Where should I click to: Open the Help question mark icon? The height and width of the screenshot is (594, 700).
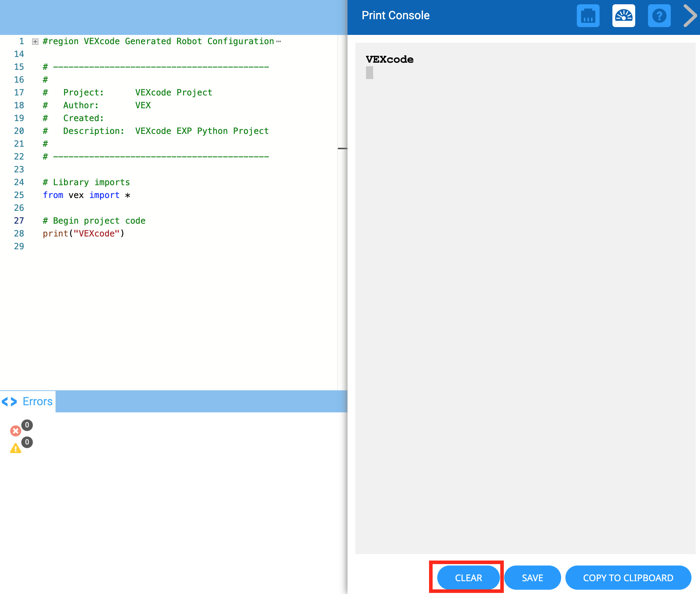pos(659,16)
